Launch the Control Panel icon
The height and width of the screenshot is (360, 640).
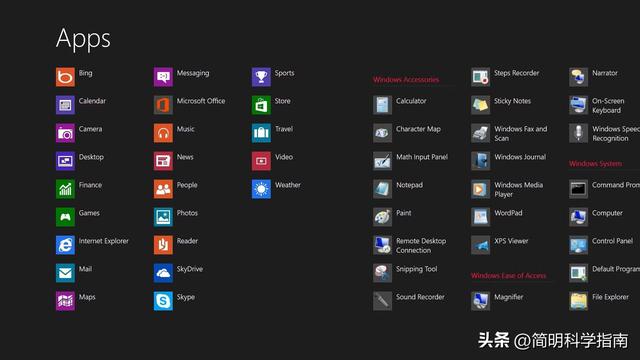click(x=578, y=245)
